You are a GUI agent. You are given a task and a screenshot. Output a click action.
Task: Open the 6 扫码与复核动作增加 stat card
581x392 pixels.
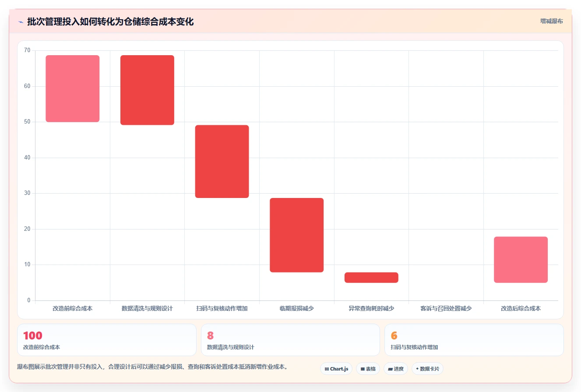click(x=474, y=340)
